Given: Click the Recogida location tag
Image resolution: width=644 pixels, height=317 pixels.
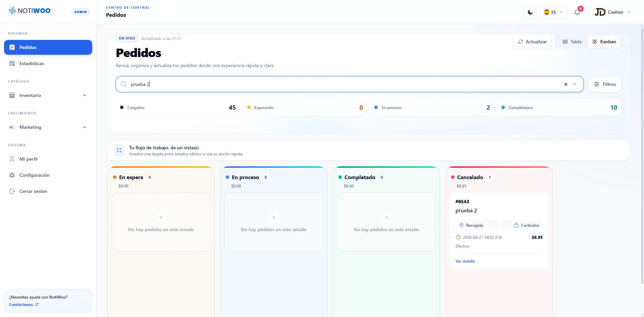Looking at the screenshot, I should point(476,225).
